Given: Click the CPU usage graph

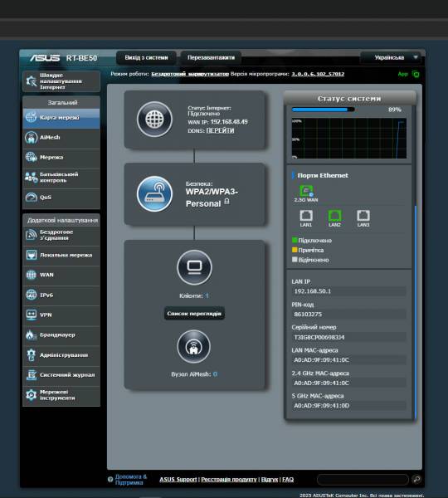Looking at the screenshot, I should (349, 138).
